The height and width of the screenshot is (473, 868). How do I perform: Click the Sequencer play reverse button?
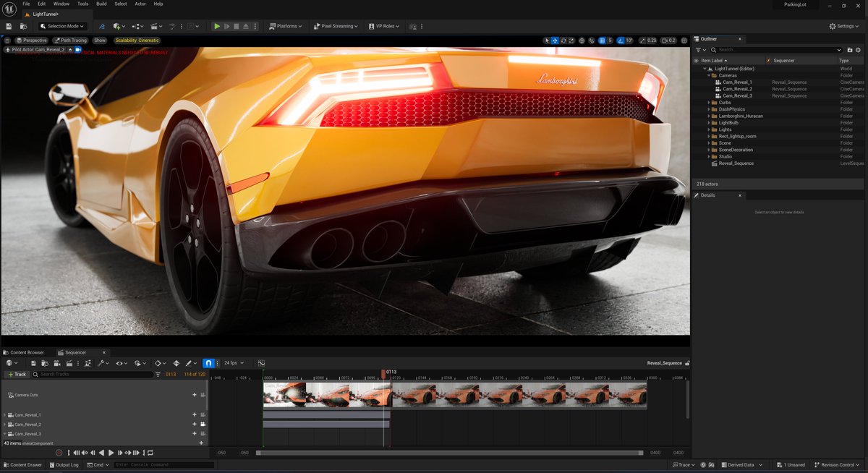tap(101, 453)
